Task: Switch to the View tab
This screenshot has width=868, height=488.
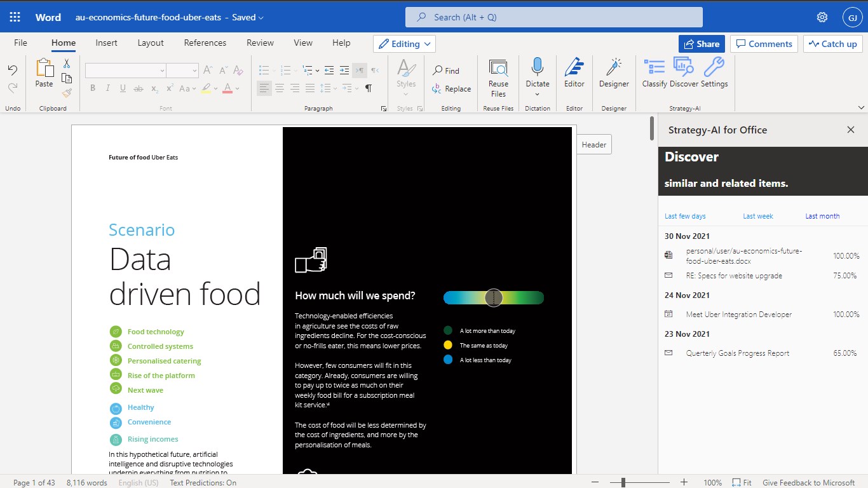Action: point(303,43)
